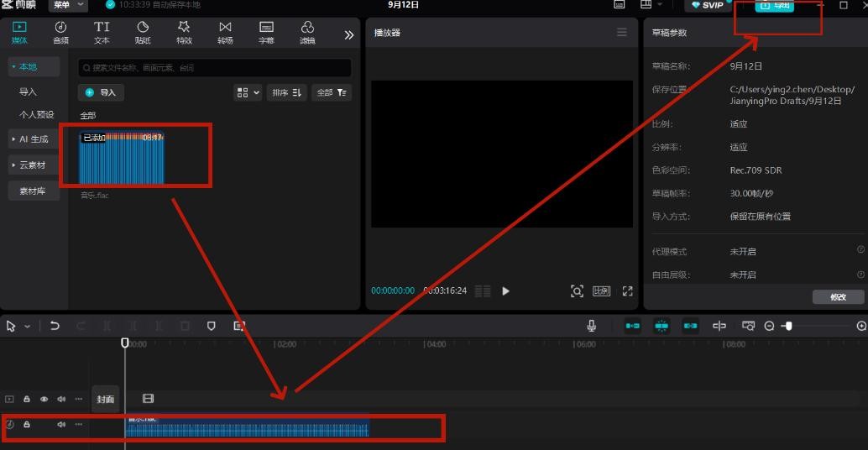The width and height of the screenshot is (868, 450).
Task: Open the 音频 (Audio) tab
Action: click(60, 32)
